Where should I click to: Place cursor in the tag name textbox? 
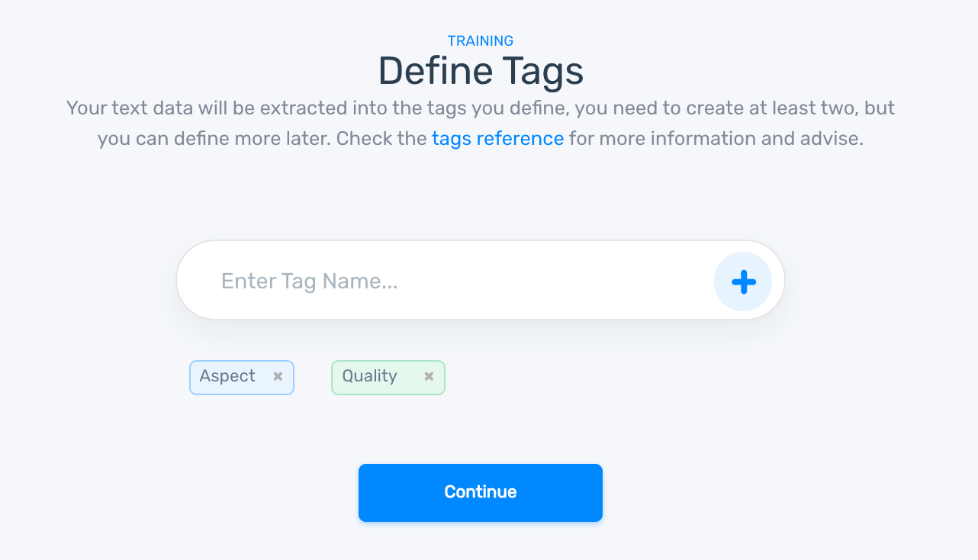tap(458, 282)
